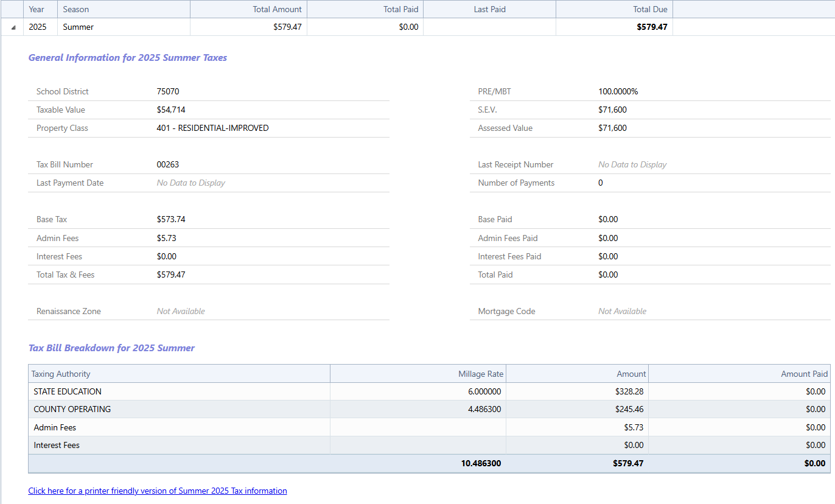Select the Interest Fees row in breakdown table
The width and height of the screenshot is (835, 504).
[57, 445]
